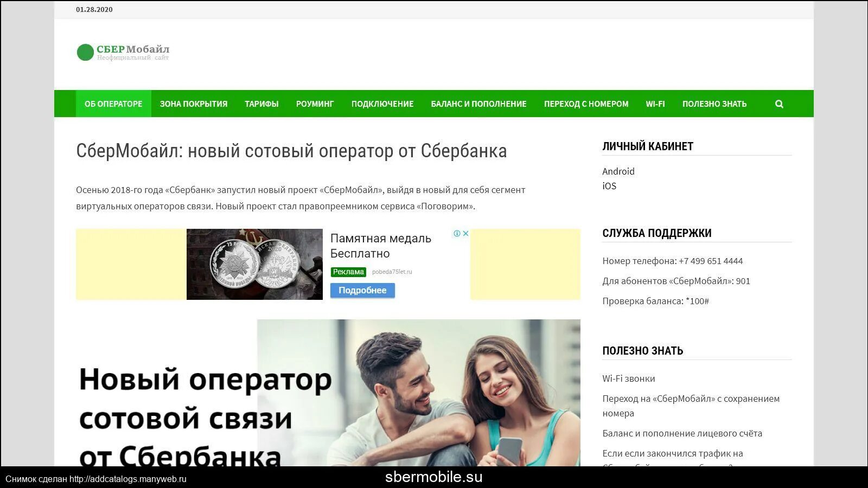Click the commemorative medal ad image
The image size is (868, 488).
(x=254, y=264)
